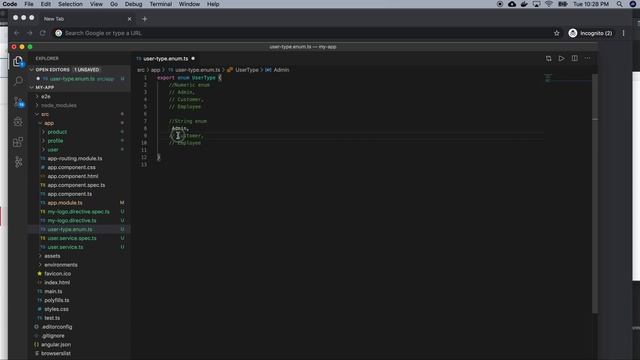Open my-logo.directive.ts file

click(x=72, y=220)
